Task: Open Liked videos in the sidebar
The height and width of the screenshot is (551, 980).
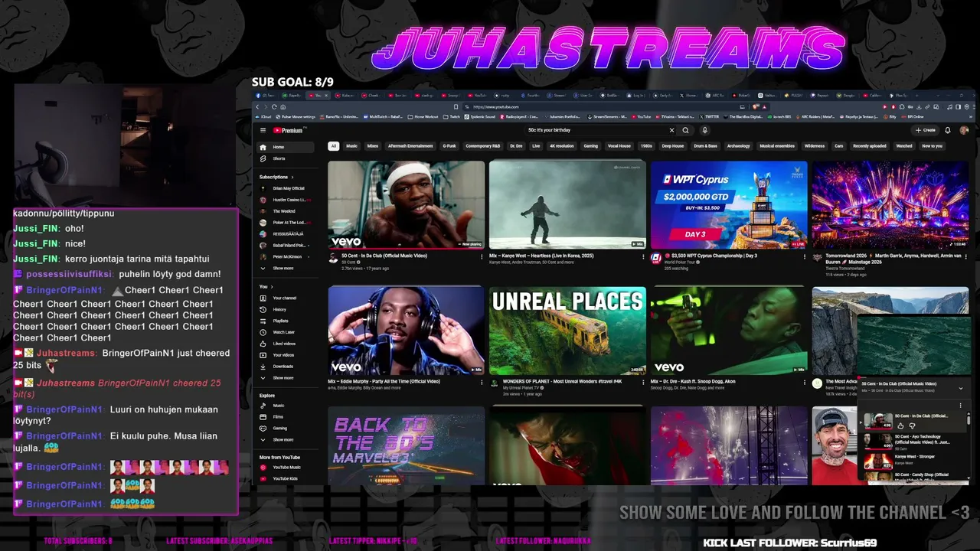Action: coord(285,344)
